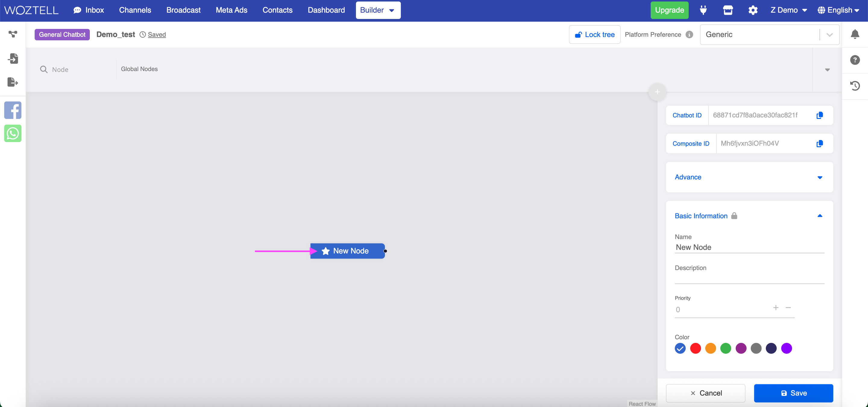Select the bright violet color swatch

coord(786,348)
